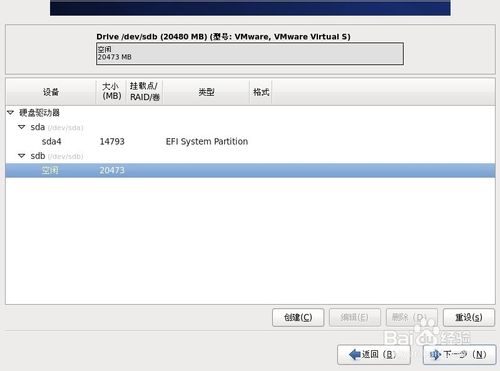This screenshot has height=371, width=500.
Task: Go back with 返回(B) button
Action: [374, 354]
